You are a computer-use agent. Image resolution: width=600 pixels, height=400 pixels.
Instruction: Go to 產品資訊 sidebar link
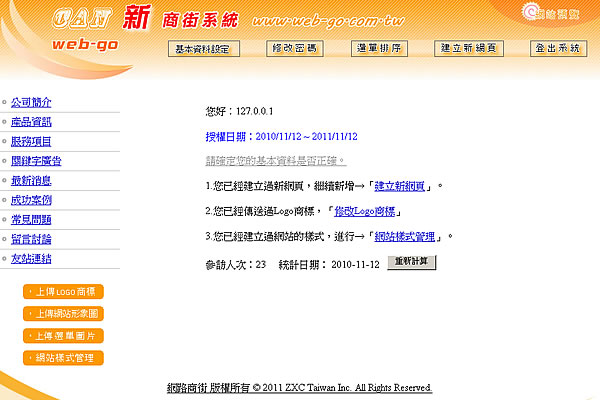(31, 122)
